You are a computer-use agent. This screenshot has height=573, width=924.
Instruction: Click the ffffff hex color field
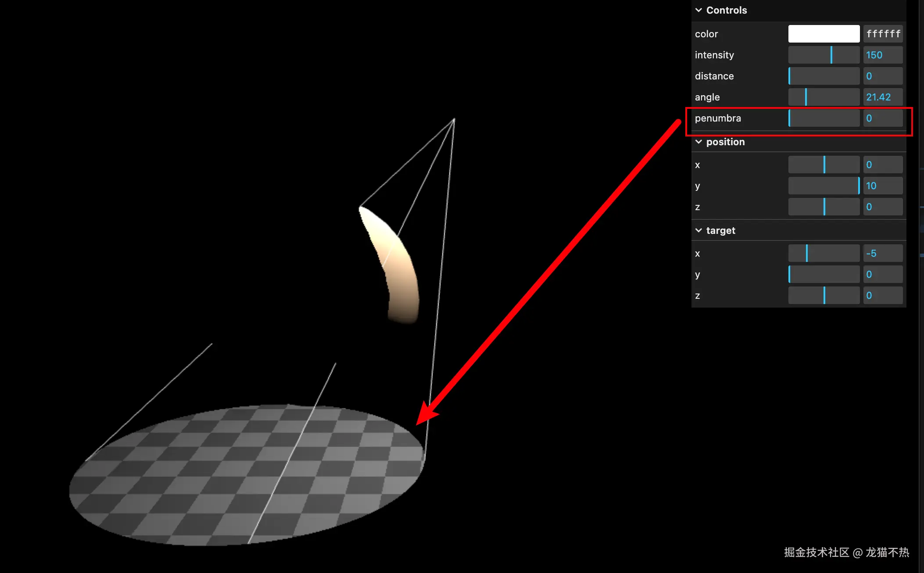click(883, 34)
